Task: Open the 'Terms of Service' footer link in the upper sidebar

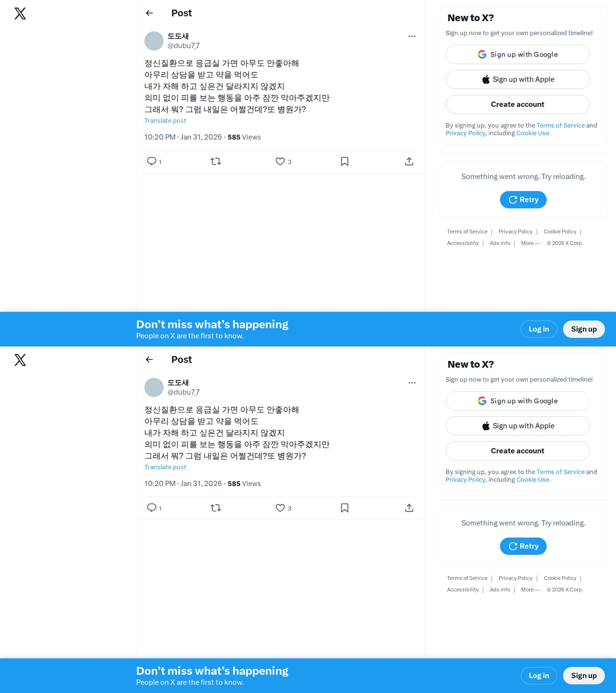Action: tap(467, 231)
